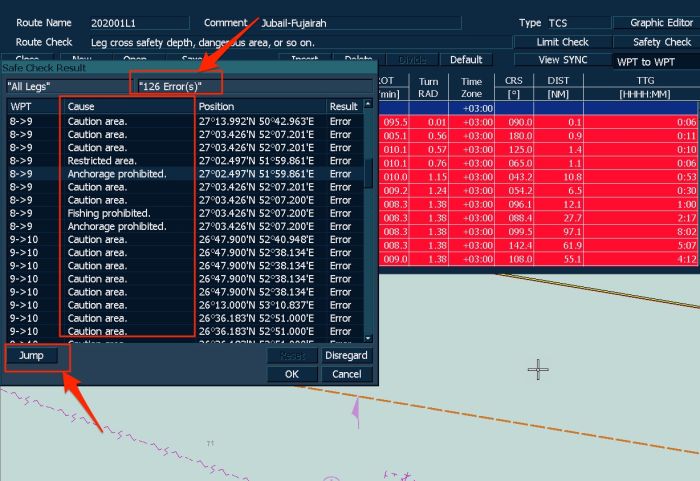This screenshot has width=700, height=481.
Task: Click the Disregard button
Action: tap(346, 355)
